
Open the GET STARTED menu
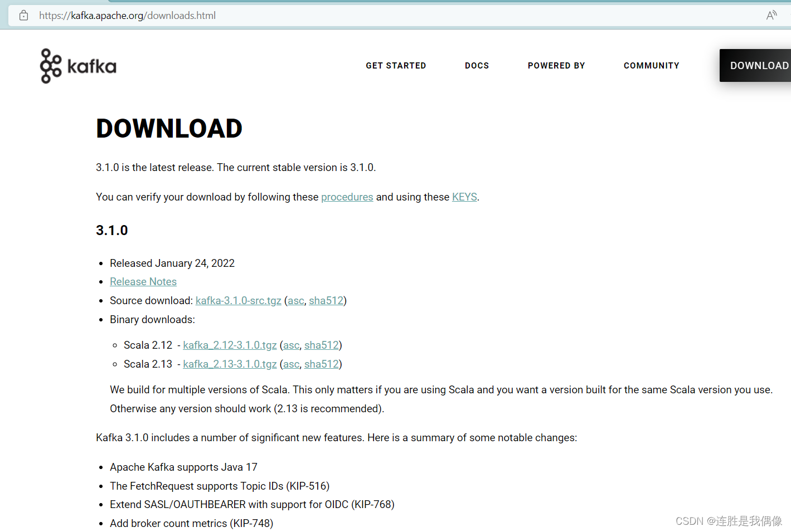[396, 66]
